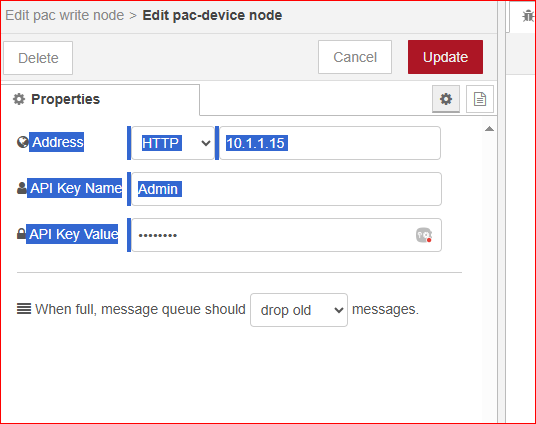Open the 'drop old' message queue dropdown

point(299,310)
